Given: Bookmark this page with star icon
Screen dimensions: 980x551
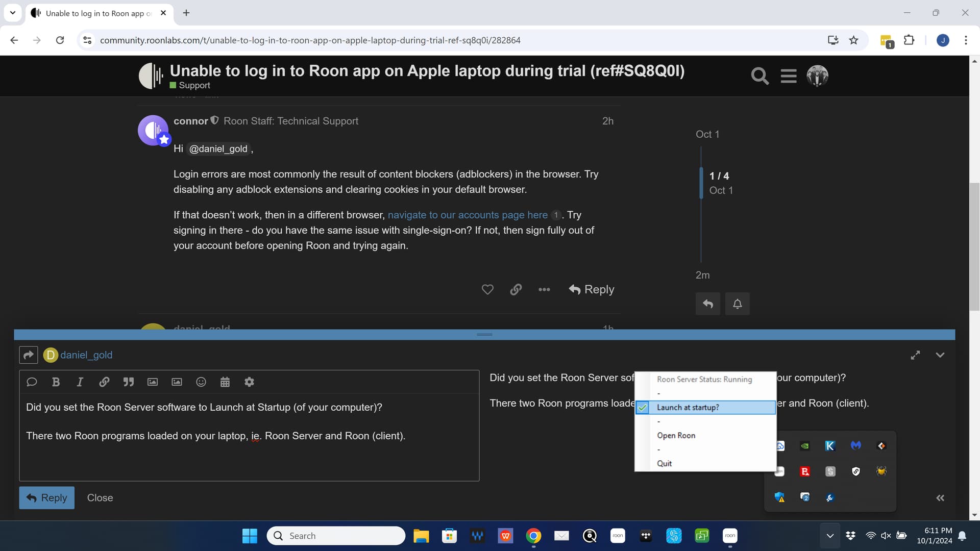Looking at the screenshot, I should pos(853,40).
